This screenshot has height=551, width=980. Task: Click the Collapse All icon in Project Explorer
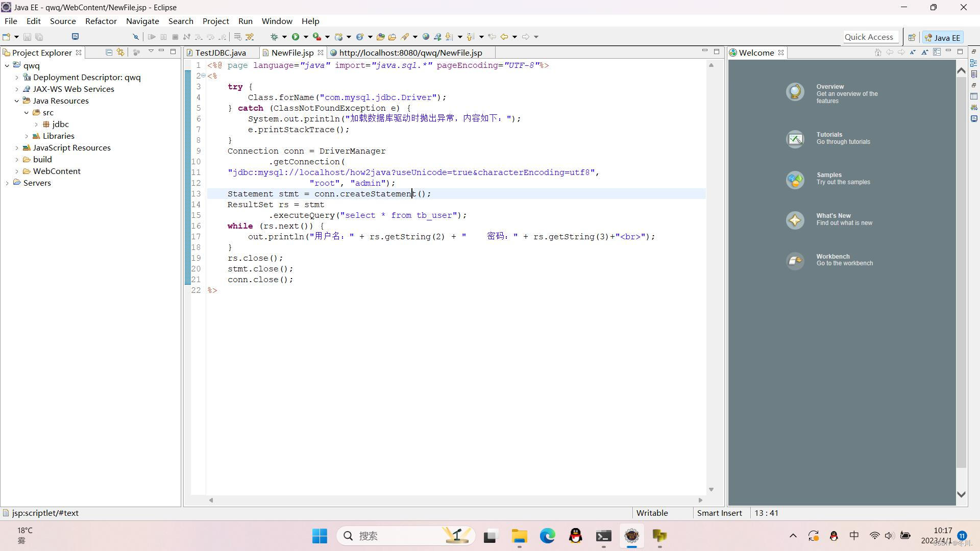[109, 52]
